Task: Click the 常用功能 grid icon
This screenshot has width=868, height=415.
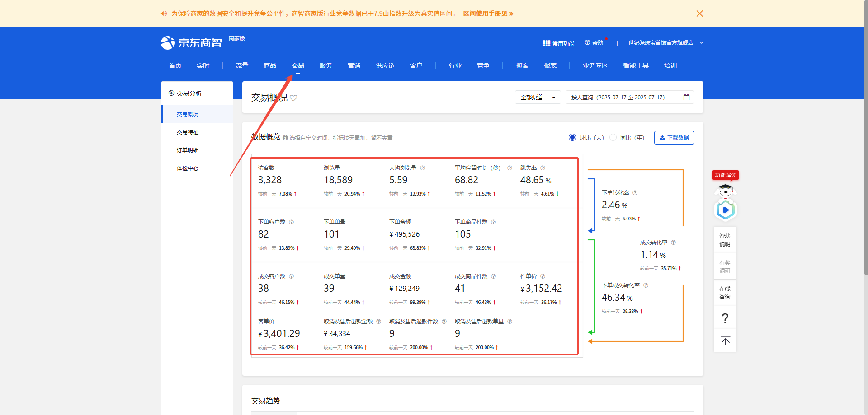Action: (546, 43)
